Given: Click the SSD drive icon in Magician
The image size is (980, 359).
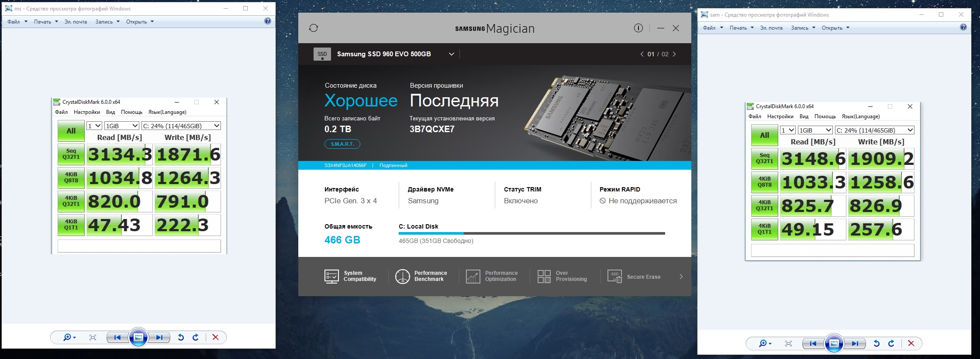Looking at the screenshot, I should click(x=322, y=54).
